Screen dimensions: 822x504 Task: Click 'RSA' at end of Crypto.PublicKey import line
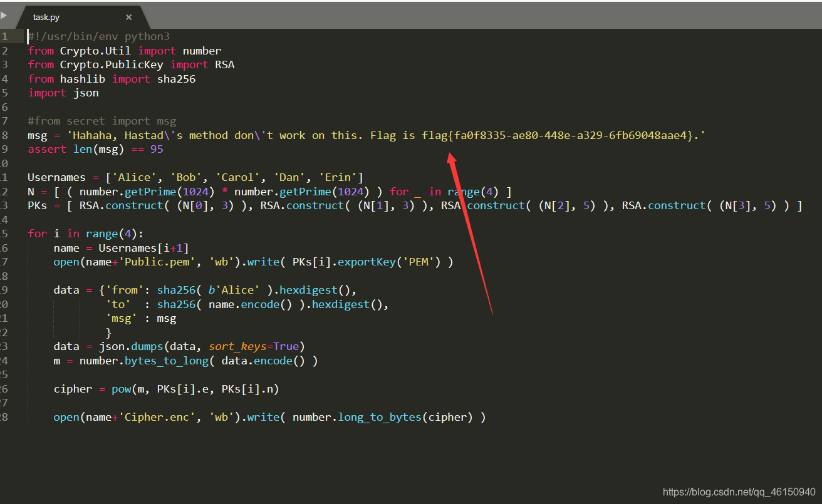click(224, 64)
